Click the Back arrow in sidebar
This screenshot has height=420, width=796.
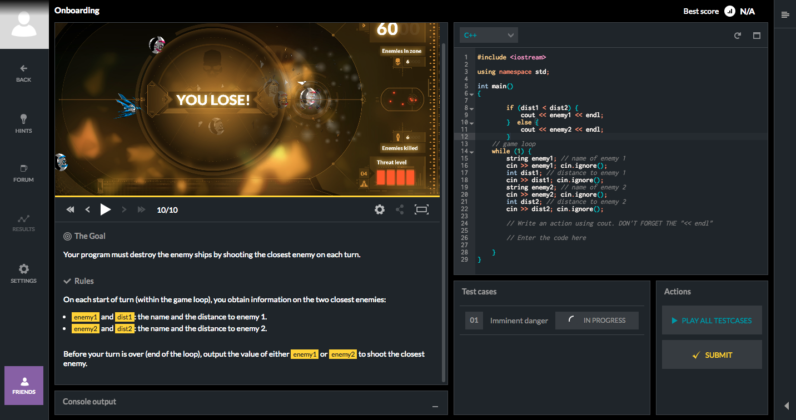(23, 72)
